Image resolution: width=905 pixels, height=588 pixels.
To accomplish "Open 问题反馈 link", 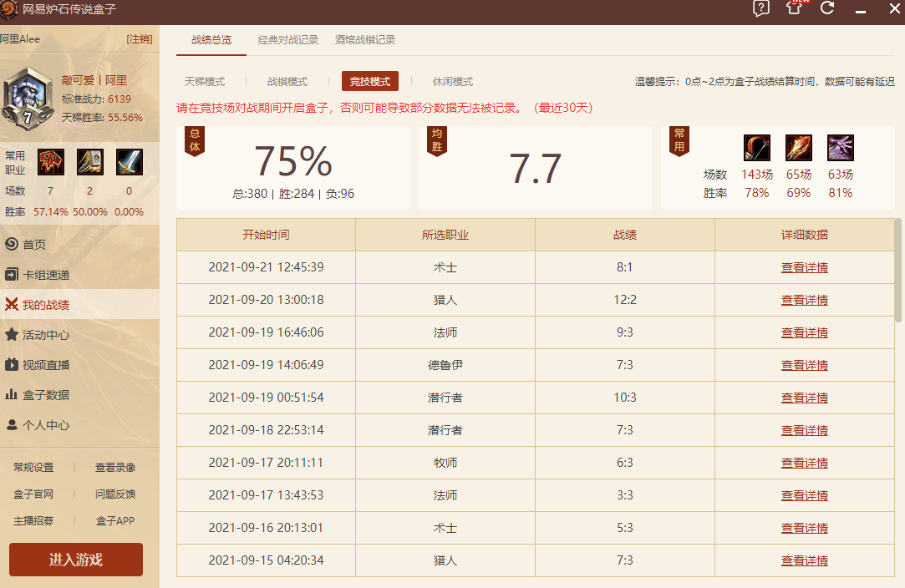I will coord(115,494).
